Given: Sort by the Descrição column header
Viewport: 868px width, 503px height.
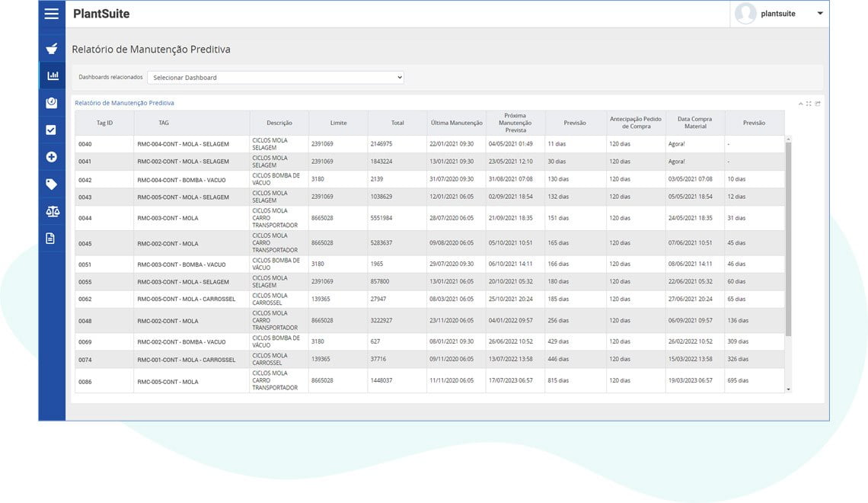Looking at the screenshot, I should 279,123.
